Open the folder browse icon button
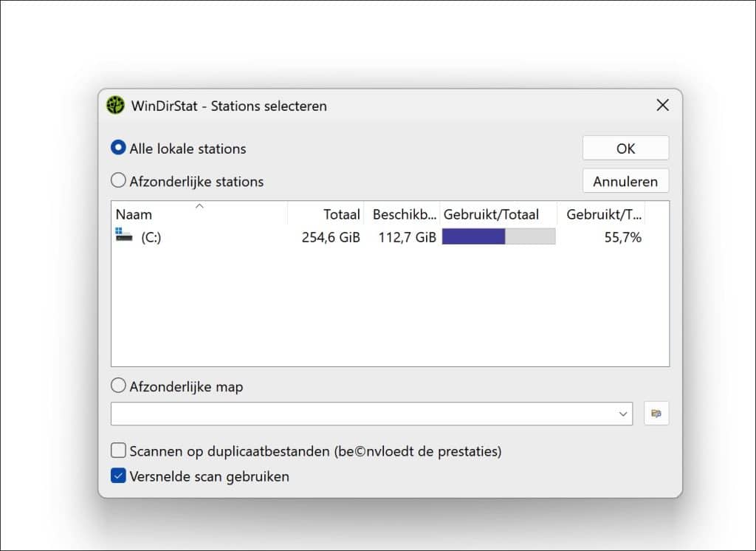 tap(656, 414)
